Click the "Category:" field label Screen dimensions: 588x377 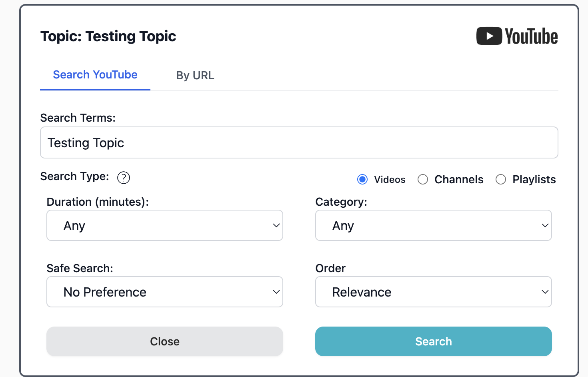[341, 202]
